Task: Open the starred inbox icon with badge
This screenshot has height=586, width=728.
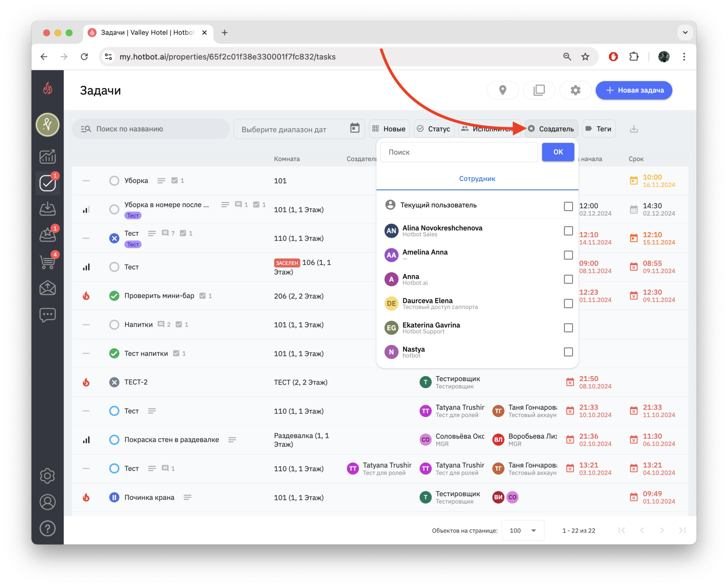Action: tap(48, 235)
